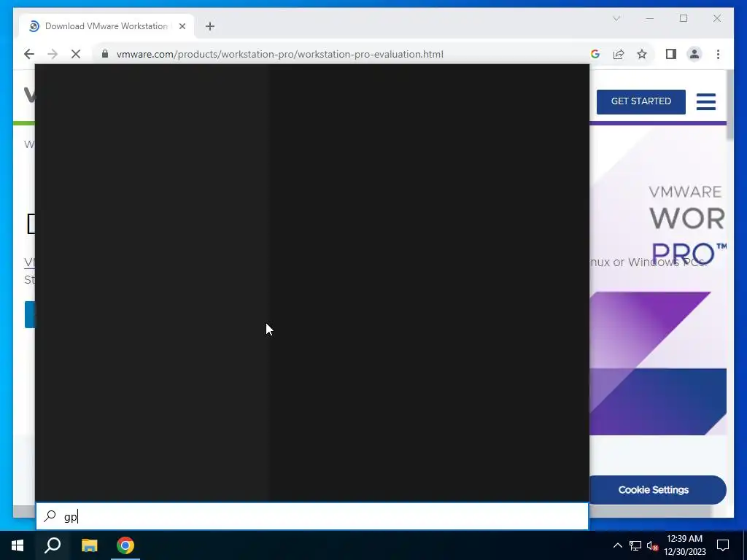Open the Chrome profile menu
The height and width of the screenshot is (560, 747).
pyautogui.click(x=694, y=54)
